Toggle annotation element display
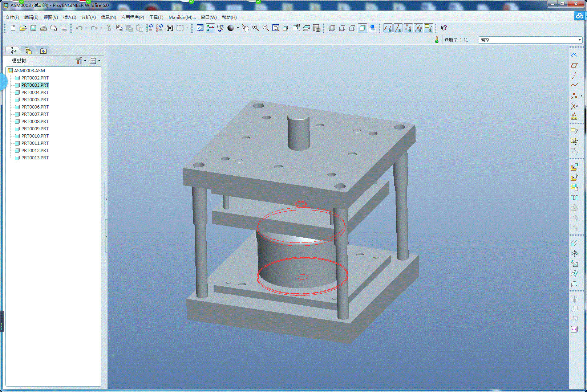Viewport: 587px width, 392px height. coord(429,28)
